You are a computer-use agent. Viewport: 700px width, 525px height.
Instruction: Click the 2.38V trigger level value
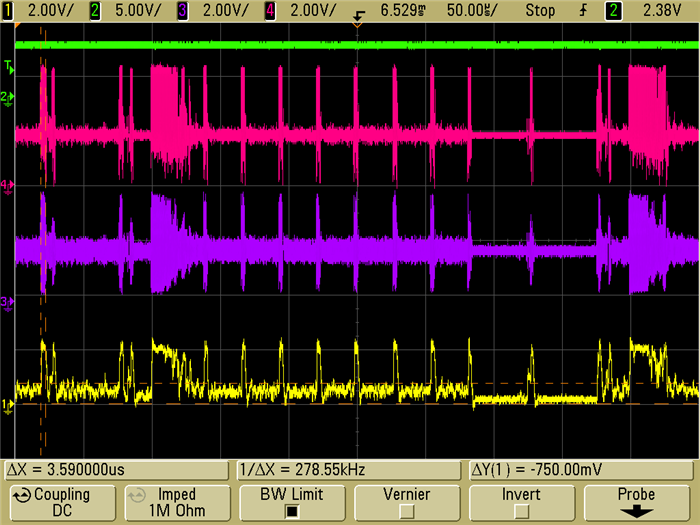[662, 10]
